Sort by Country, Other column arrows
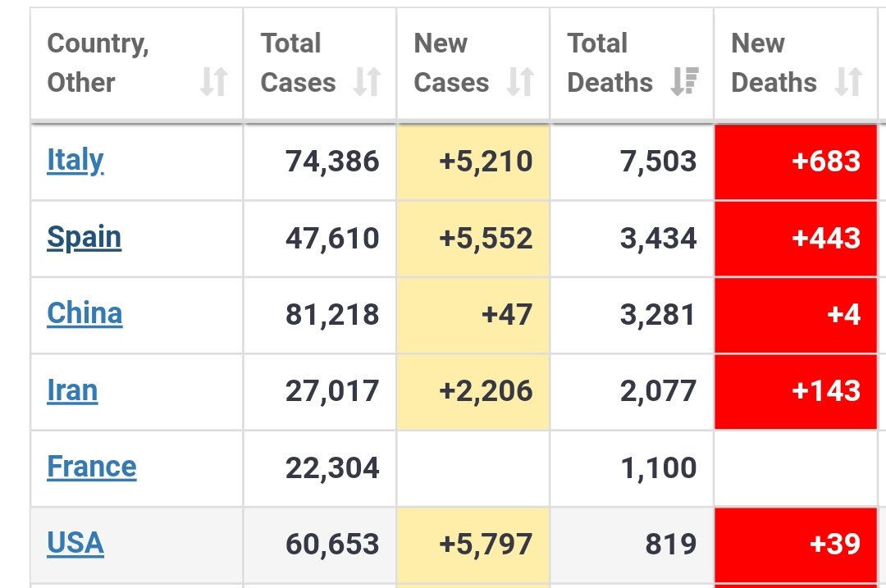Screen dimensions: 886x588 tap(214, 82)
